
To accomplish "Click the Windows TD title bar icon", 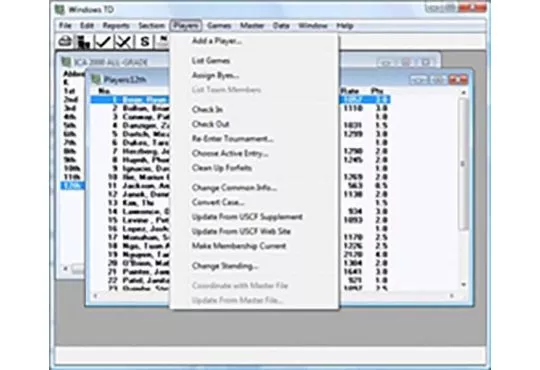I will point(60,9).
